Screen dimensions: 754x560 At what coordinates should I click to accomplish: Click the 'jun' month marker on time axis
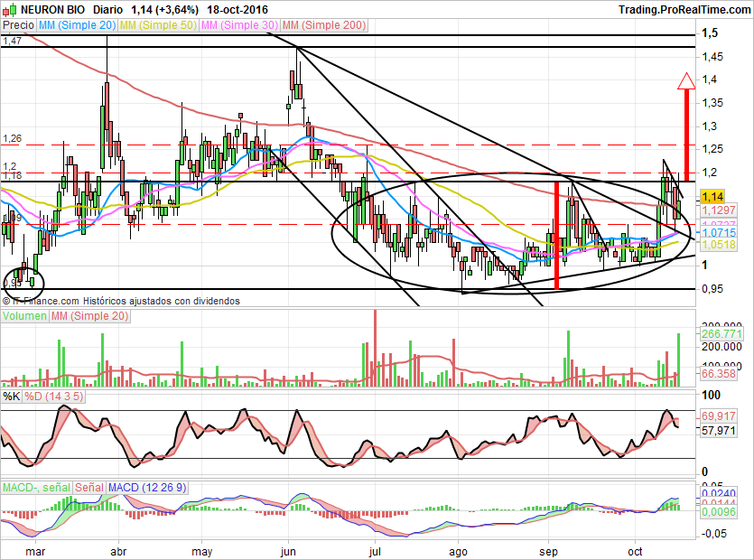coord(289,551)
